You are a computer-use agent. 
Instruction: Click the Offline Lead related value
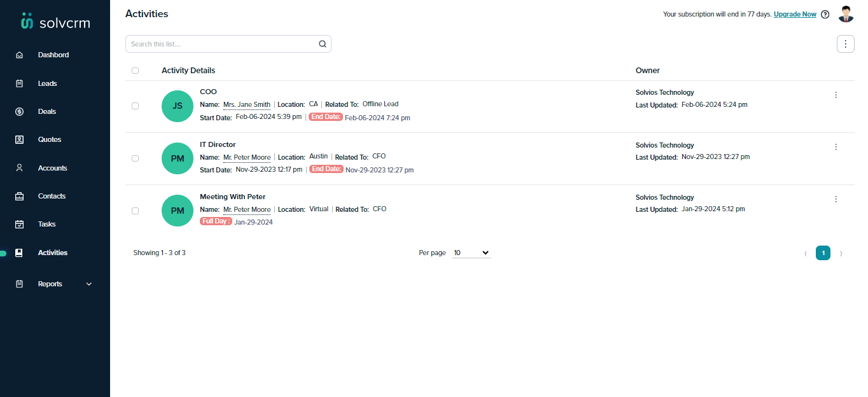381,104
